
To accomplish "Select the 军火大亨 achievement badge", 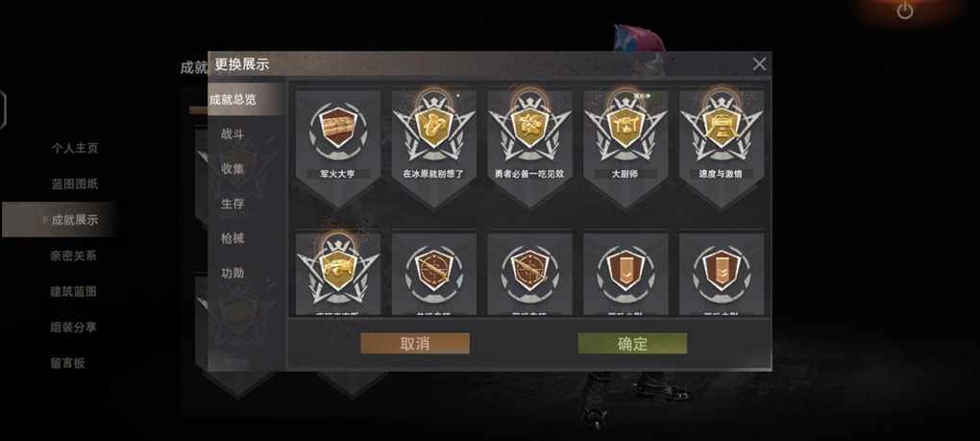I will (x=337, y=147).
